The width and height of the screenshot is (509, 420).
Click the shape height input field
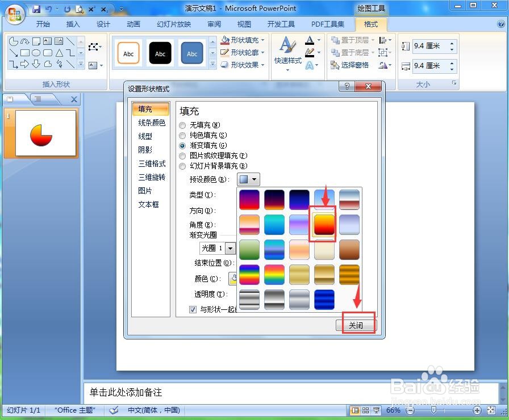tap(431, 46)
